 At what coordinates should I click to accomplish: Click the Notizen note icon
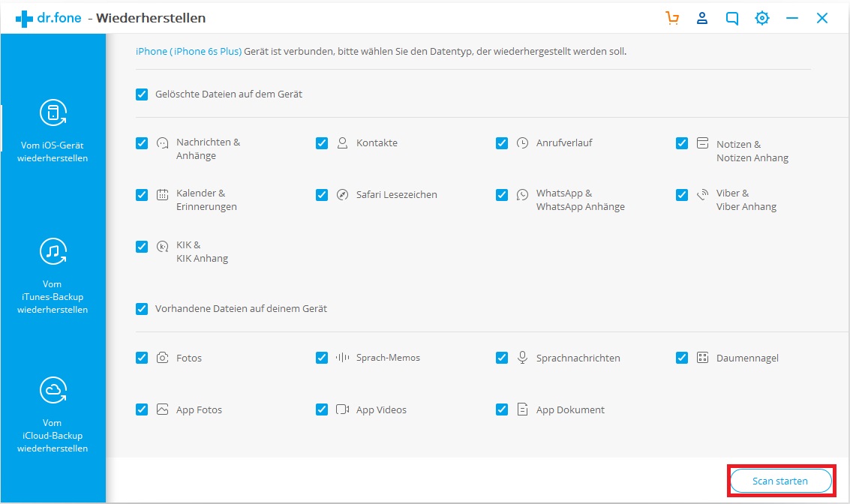[702, 143]
